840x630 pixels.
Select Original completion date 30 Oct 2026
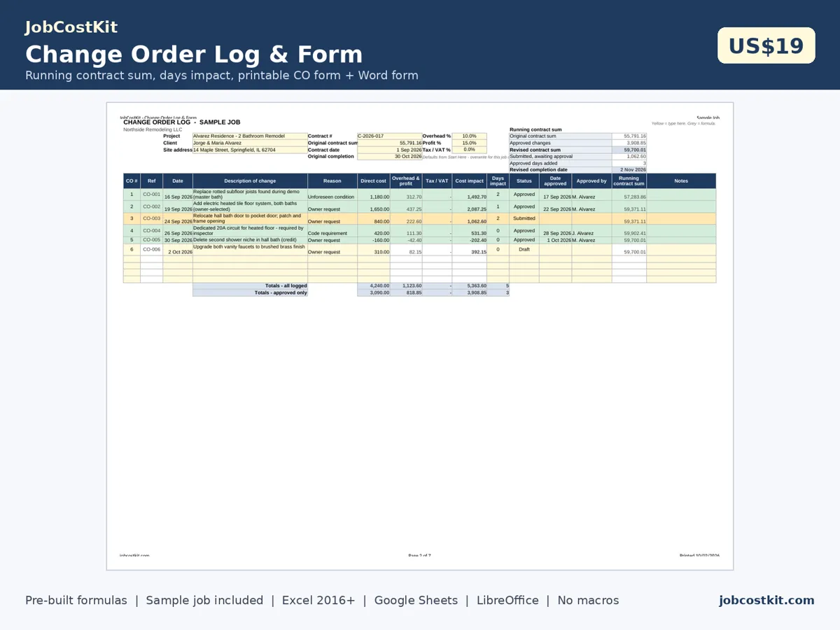click(389, 156)
